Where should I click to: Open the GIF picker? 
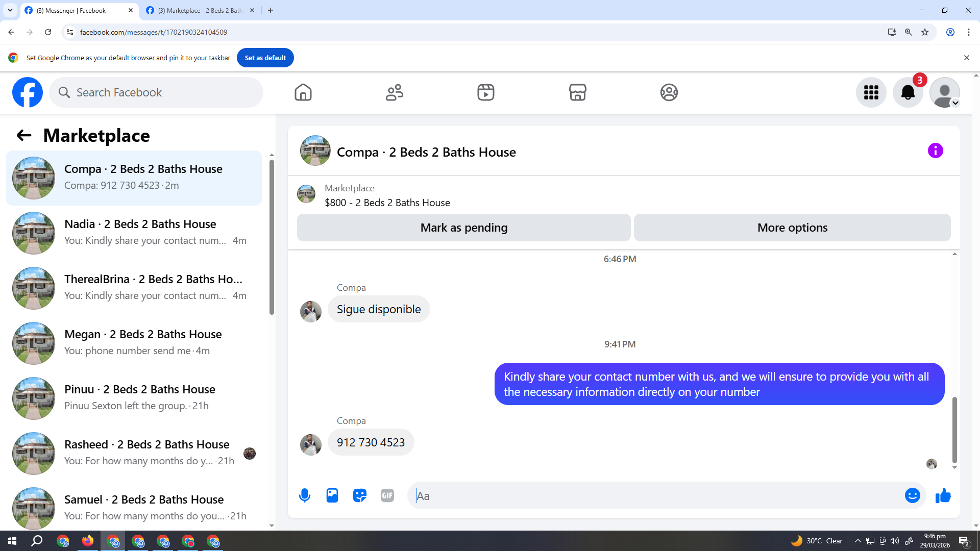[x=387, y=495]
